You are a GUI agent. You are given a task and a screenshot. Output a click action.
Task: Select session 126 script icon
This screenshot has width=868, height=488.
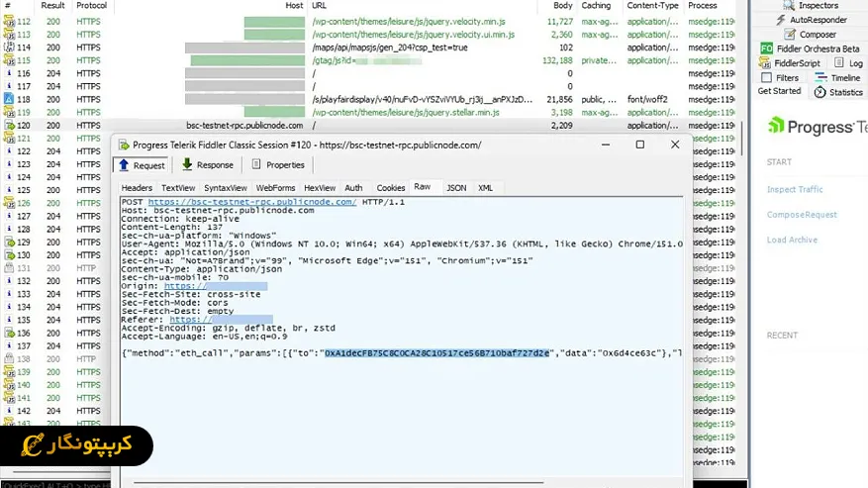coord(9,203)
